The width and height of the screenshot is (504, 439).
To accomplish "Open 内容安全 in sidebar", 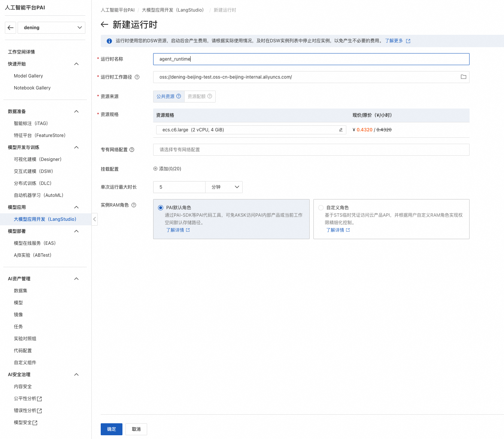I will 23,387.
